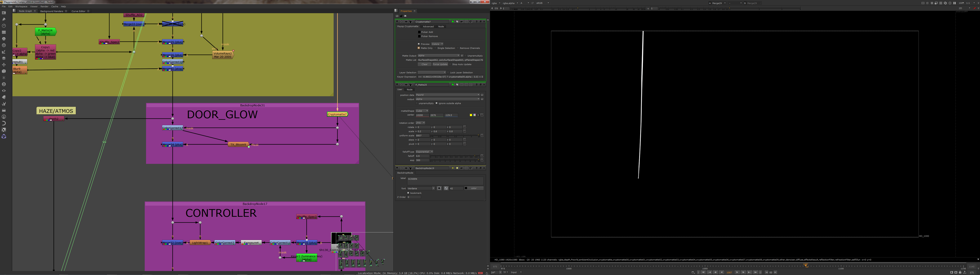980x275 pixels.
Task: Open the Matte Output alpha dropdown
Action: (438, 55)
